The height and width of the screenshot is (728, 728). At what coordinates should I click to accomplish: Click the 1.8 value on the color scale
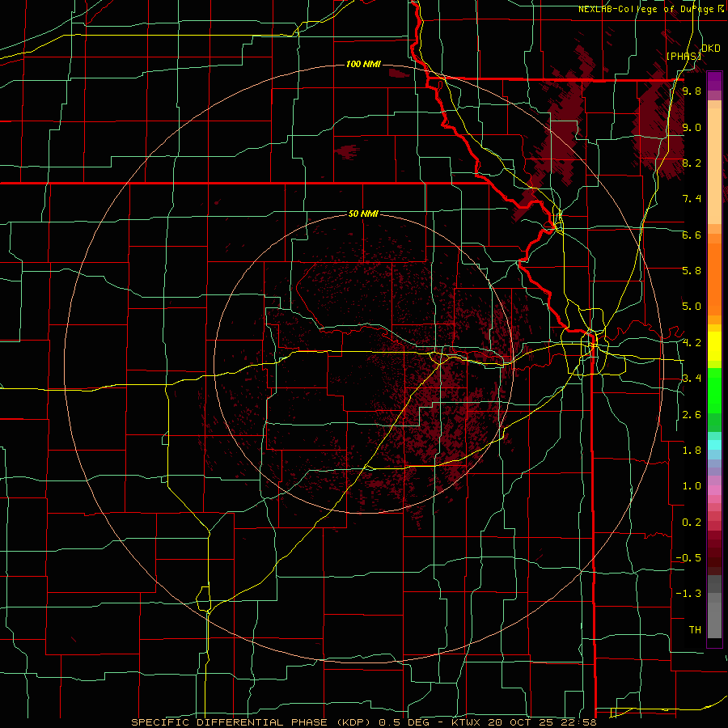pos(692,451)
